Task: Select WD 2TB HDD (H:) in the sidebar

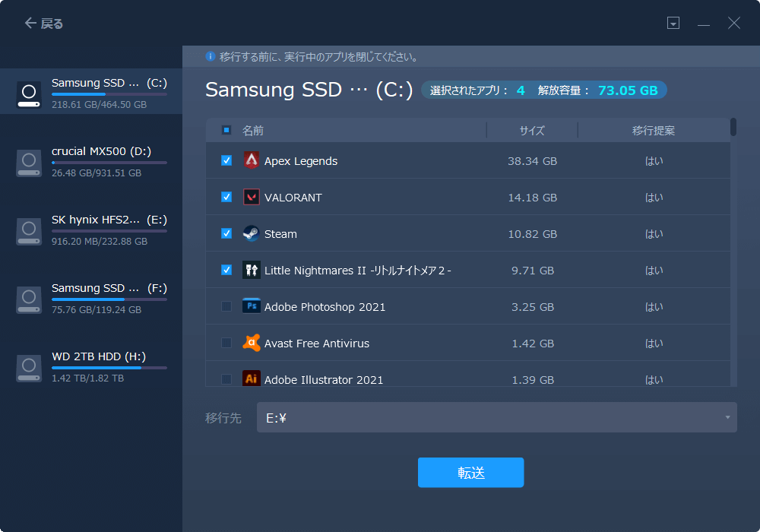Action: point(91,367)
